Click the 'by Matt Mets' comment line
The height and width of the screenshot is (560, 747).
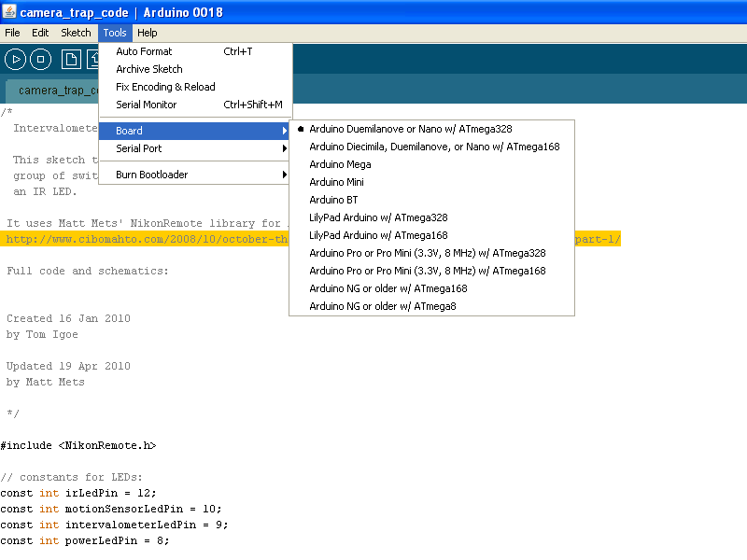pyautogui.click(x=45, y=382)
